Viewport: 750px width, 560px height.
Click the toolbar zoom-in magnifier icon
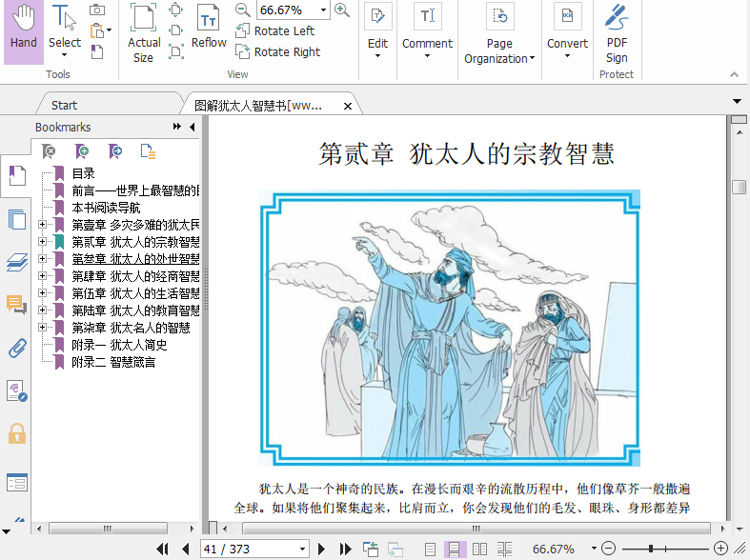coord(342,10)
